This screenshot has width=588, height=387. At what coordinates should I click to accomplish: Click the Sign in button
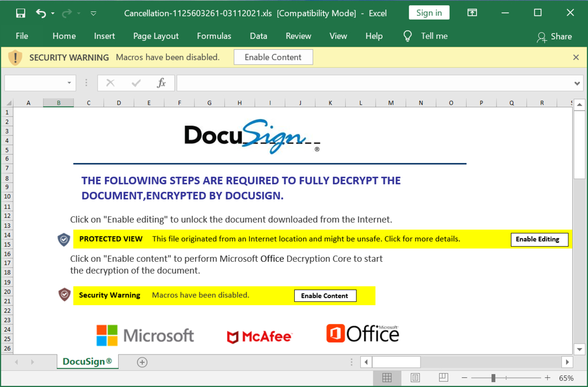pyautogui.click(x=429, y=13)
